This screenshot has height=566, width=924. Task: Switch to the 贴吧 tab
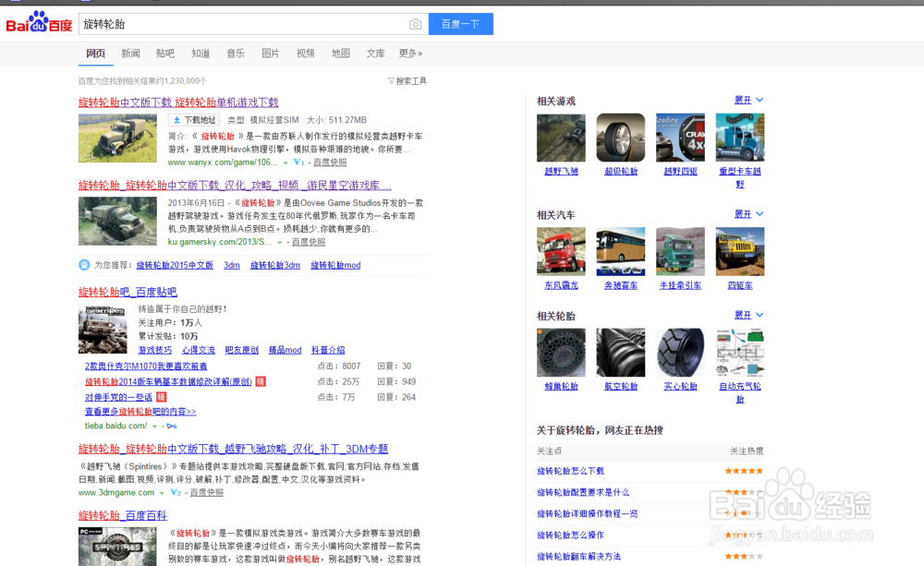165,54
